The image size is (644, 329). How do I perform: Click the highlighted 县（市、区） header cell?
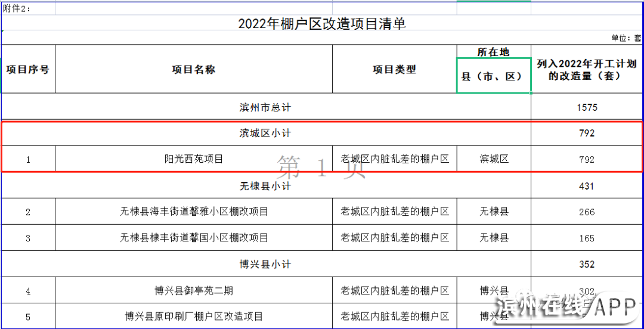coord(493,76)
